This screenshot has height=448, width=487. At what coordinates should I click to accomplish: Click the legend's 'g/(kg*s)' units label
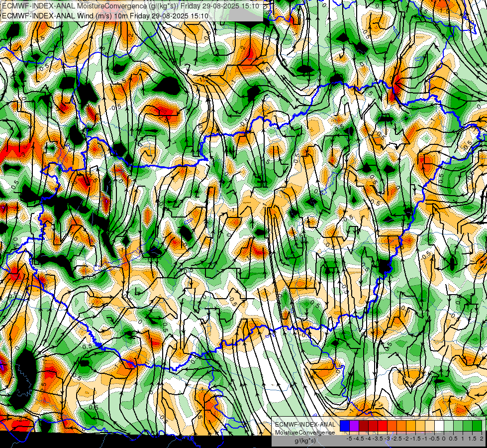(305, 441)
